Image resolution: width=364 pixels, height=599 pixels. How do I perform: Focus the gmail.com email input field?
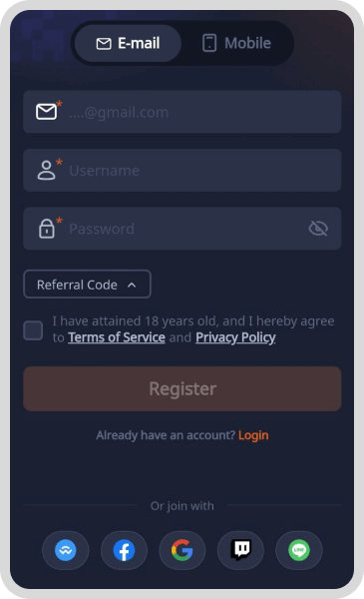(x=182, y=112)
